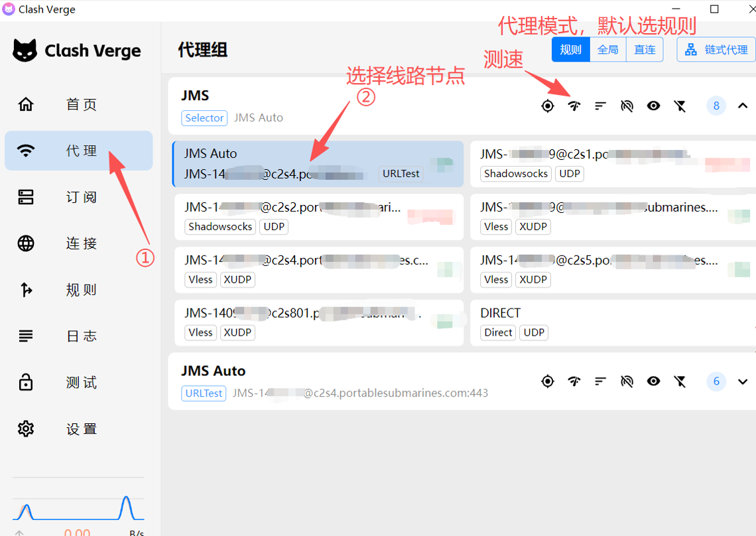Open the 测试 test page
The height and width of the screenshot is (536, 756).
tap(79, 382)
